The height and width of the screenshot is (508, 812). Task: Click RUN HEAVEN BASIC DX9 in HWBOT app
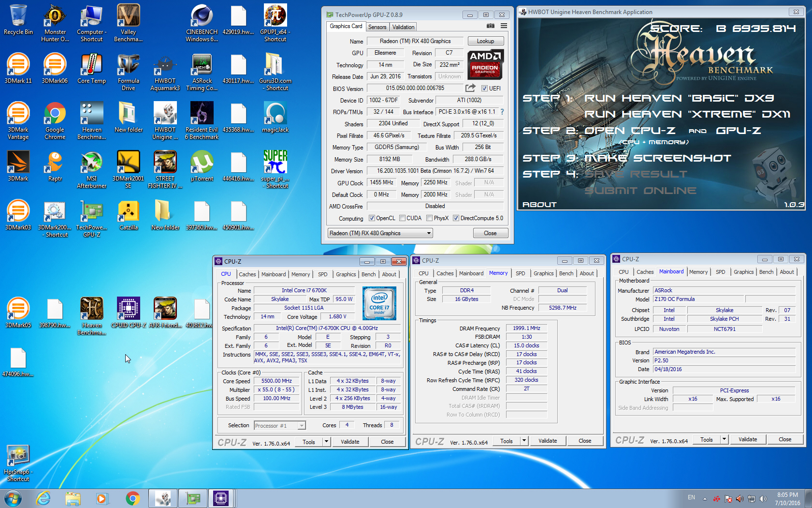(679, 98)
